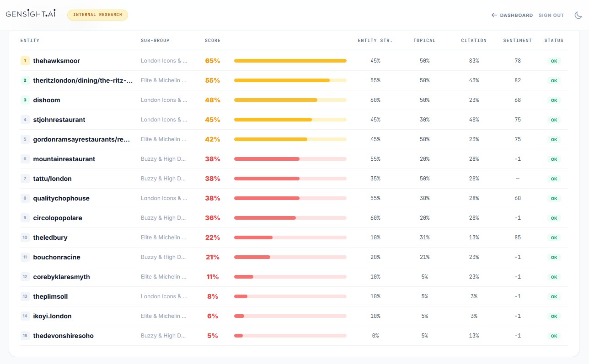Go back to the Dashboard
This screenshot has width=589, height=364.
[x=512, y=15]
